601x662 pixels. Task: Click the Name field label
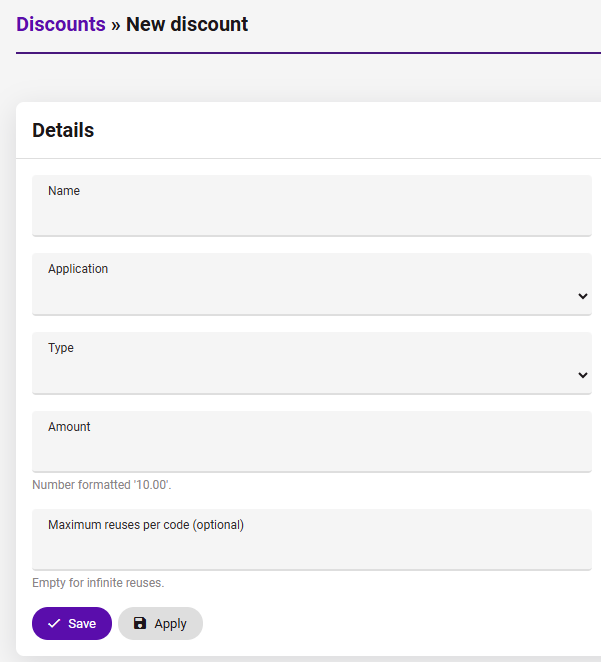pos(64,191)
